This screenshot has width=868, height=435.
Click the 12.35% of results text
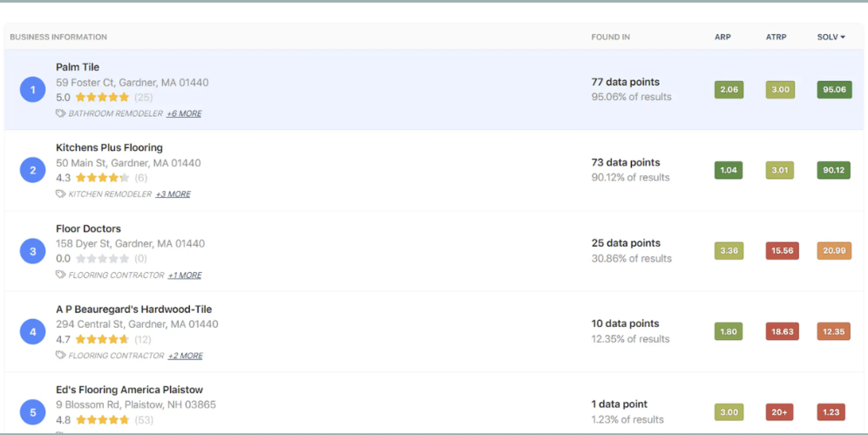[631, 339]
